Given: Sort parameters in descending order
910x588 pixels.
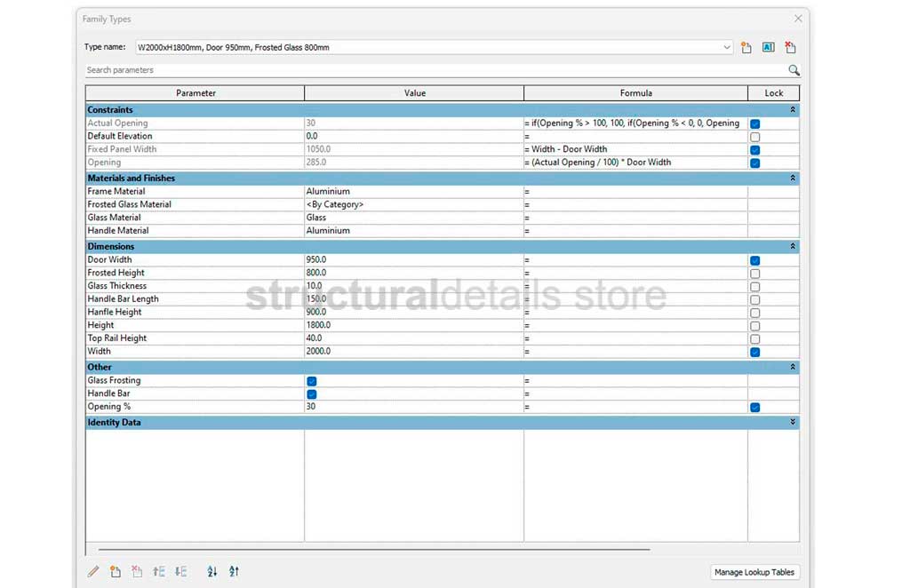Looking at the screenshot, I should pos(234,572).
